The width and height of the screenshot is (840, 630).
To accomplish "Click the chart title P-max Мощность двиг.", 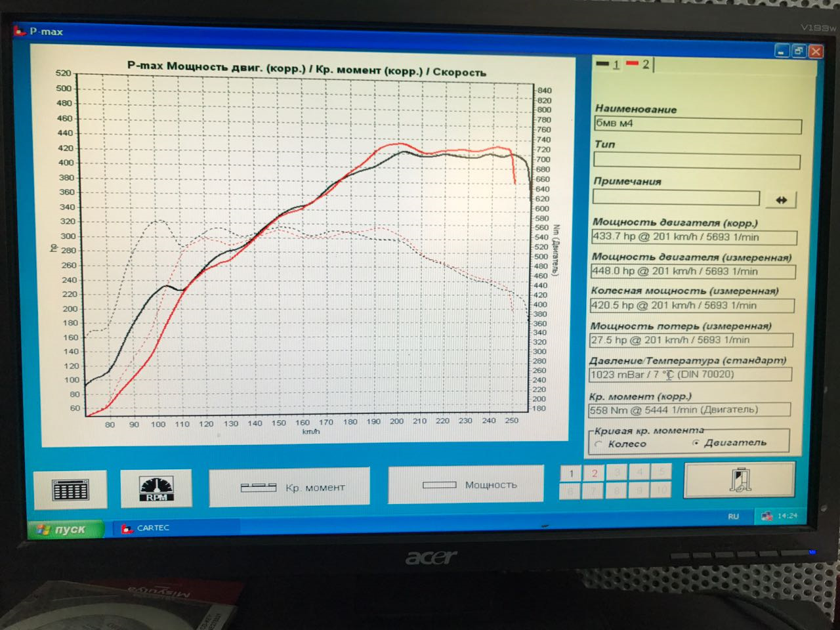I will pos(306,68).
